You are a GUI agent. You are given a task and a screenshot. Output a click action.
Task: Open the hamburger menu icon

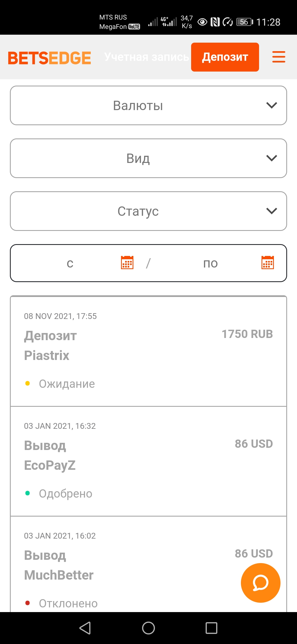[279, 57]
